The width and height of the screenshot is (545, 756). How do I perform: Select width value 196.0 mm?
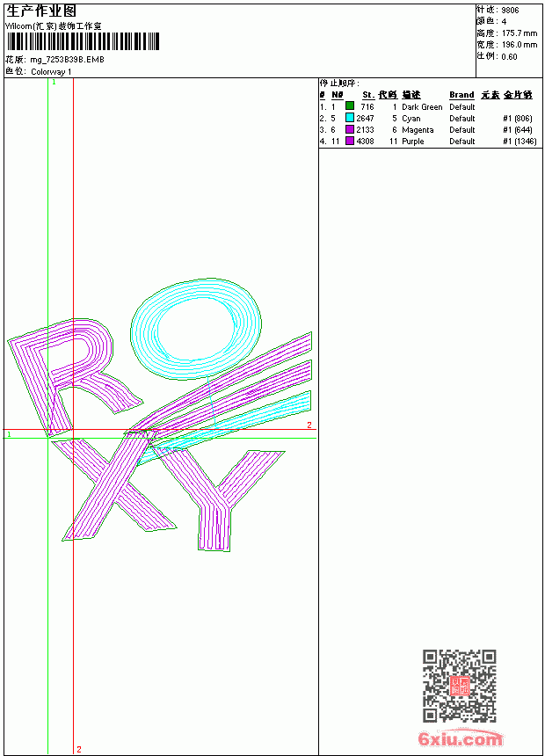point(520,45)
